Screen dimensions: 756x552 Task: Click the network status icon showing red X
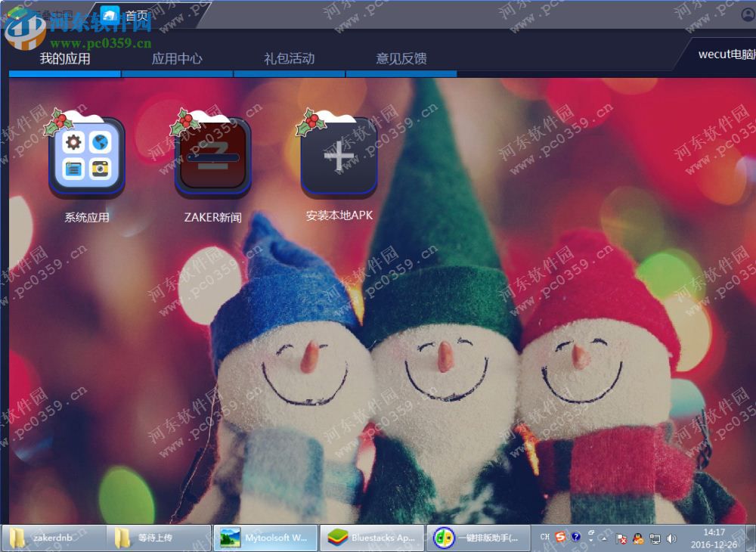click(622, 538)
